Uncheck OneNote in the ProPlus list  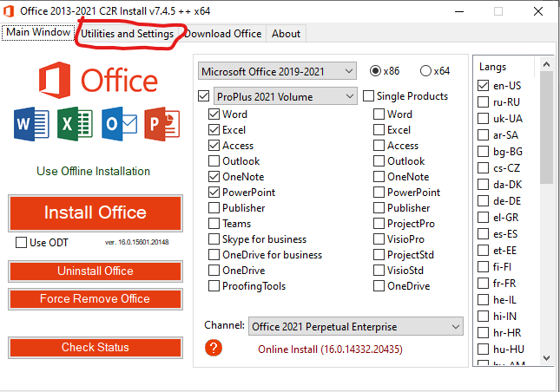[x=214, y=177]
